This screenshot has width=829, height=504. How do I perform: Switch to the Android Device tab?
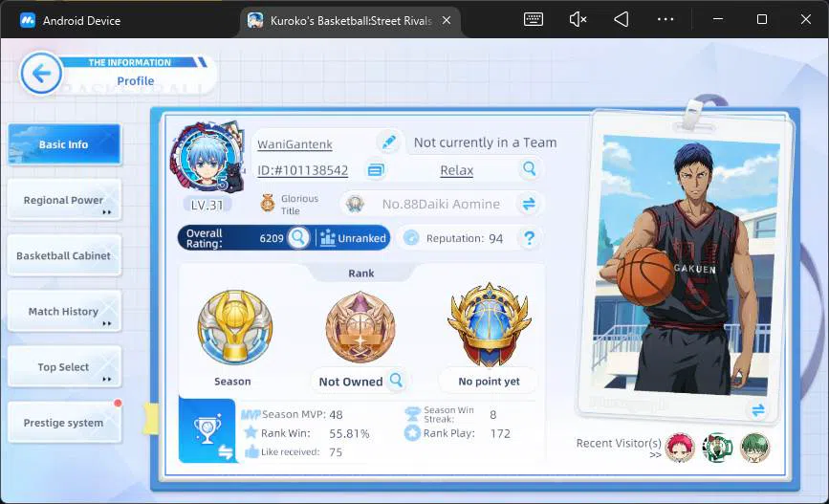70,21
